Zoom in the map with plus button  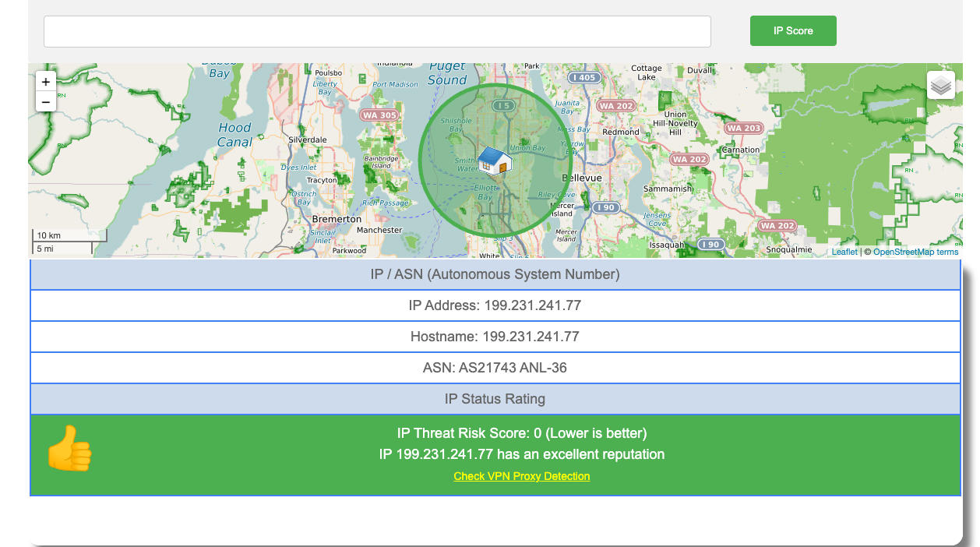[x=46, y=81]
